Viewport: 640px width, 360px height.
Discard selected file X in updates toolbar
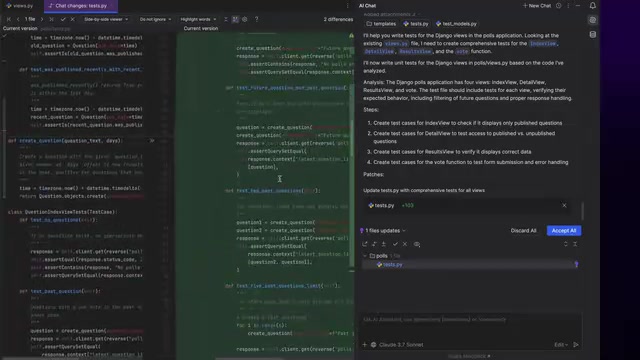click(x=405, y=244)
